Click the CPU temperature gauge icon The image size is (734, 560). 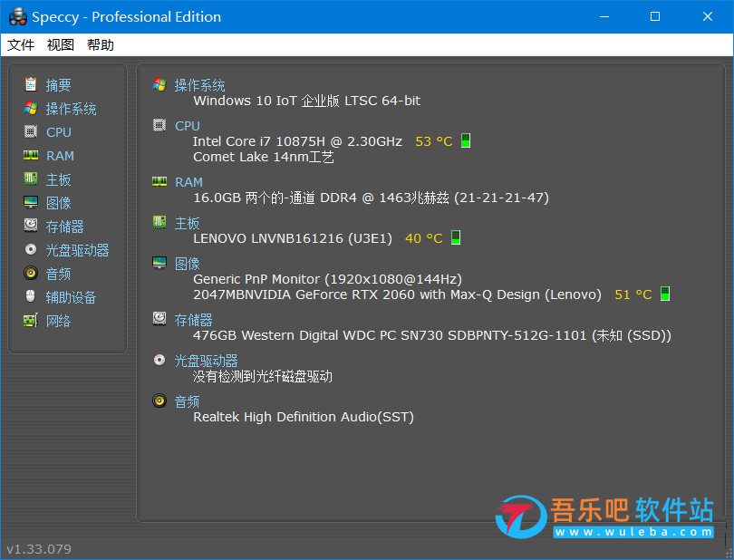pyautogui.click(x=466, y=140)
